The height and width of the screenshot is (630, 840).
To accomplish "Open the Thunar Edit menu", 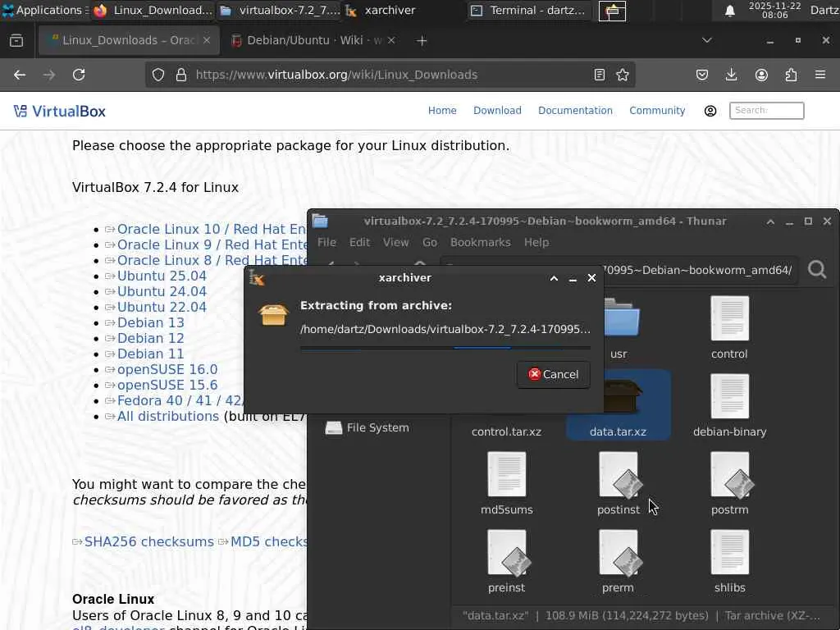I will coord(359,242).
